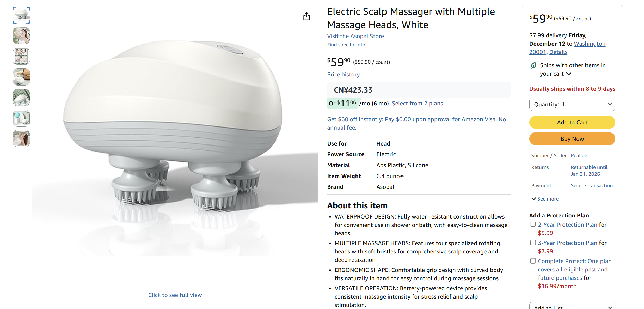This screenshot has width=644, height=309.
Task: Open the PeaLoe seller page
Action: (579, 155)
